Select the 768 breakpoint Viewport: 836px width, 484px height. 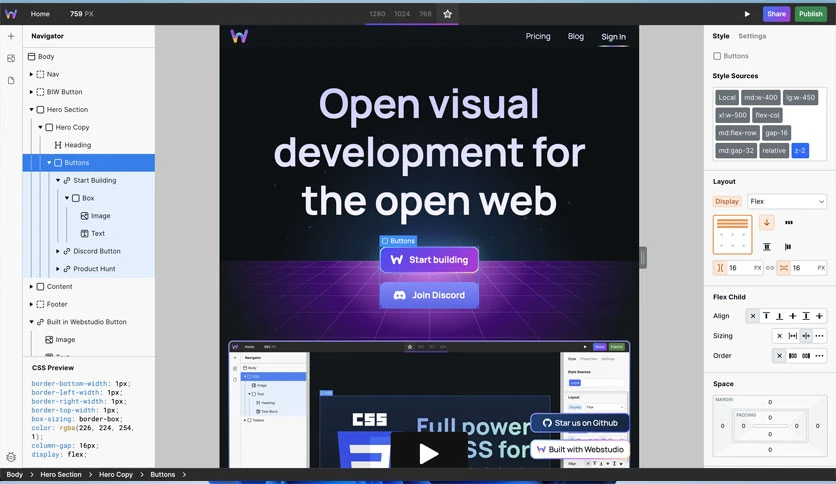pos(425,14)
